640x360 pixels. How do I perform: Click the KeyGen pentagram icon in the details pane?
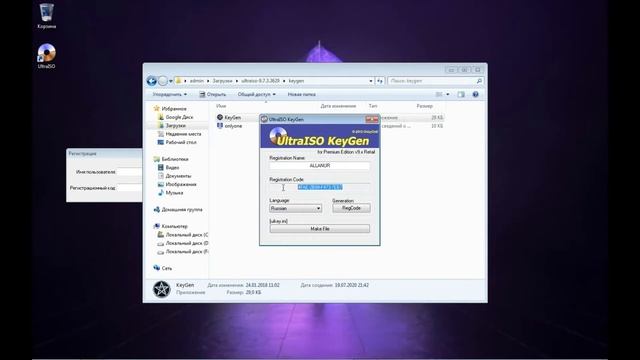(x=161, y=289)
